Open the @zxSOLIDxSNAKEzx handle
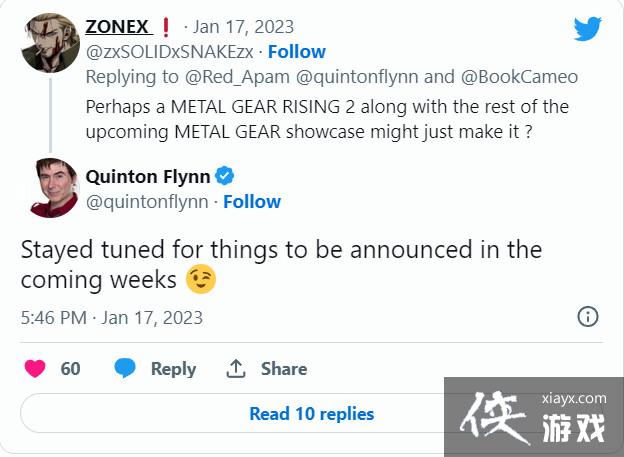The height and width of the screenshot is (457, 624). tap(169, 51)
